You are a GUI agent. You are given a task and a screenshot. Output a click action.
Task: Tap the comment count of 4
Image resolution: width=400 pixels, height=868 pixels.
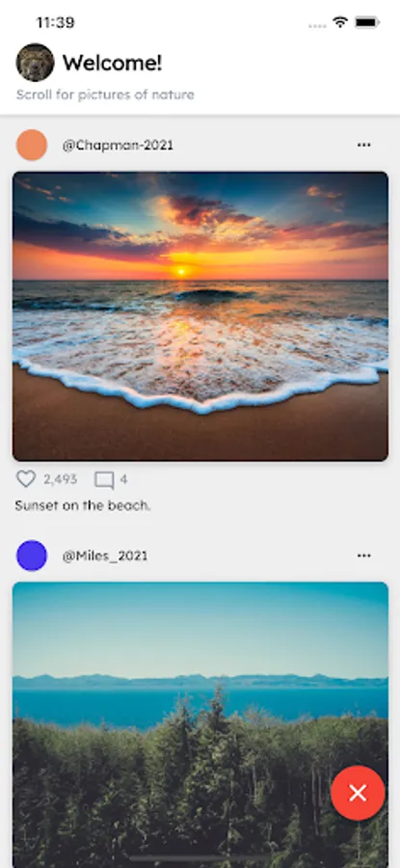[123, 479]
